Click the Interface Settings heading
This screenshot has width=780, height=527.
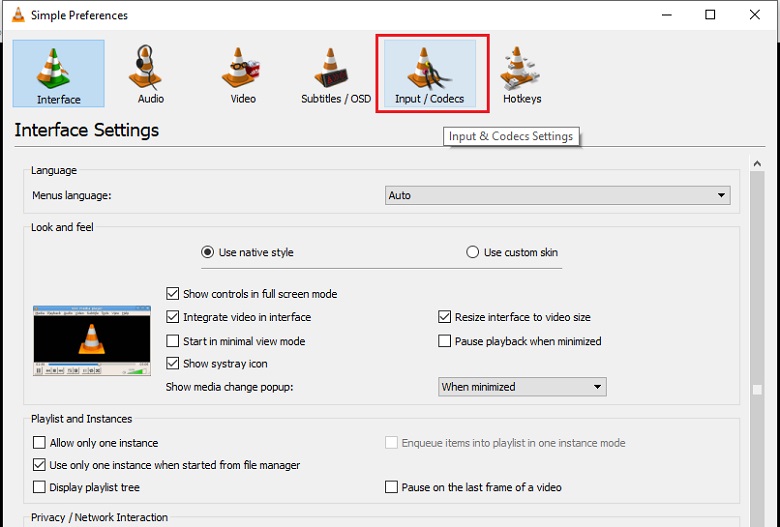87,130
